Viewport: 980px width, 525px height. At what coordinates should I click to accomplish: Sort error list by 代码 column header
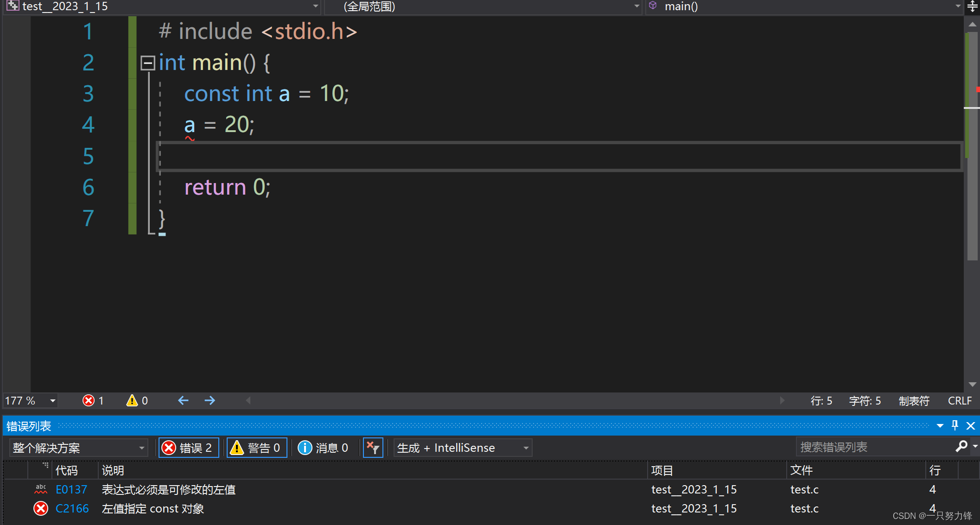tap(66, 470)
